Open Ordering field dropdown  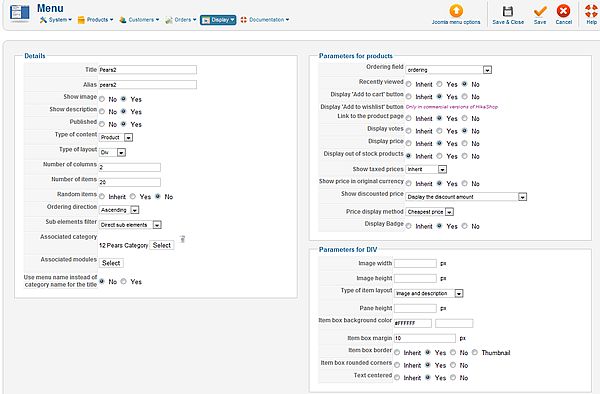click(448, 70)
